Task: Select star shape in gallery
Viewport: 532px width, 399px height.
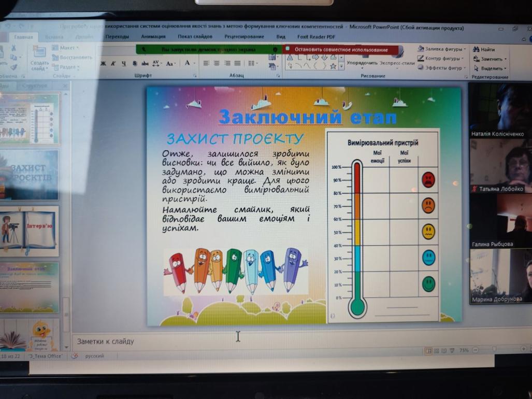Action: pos(333,66)
